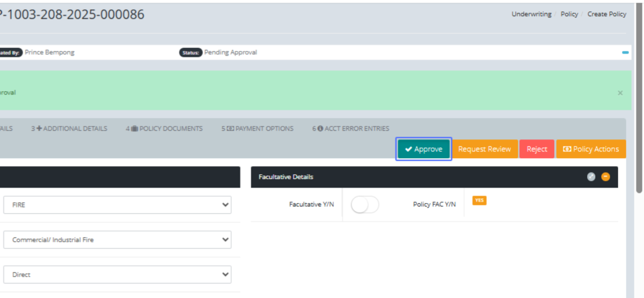Click the YES badge for Policy FAC

click(479, 200)
